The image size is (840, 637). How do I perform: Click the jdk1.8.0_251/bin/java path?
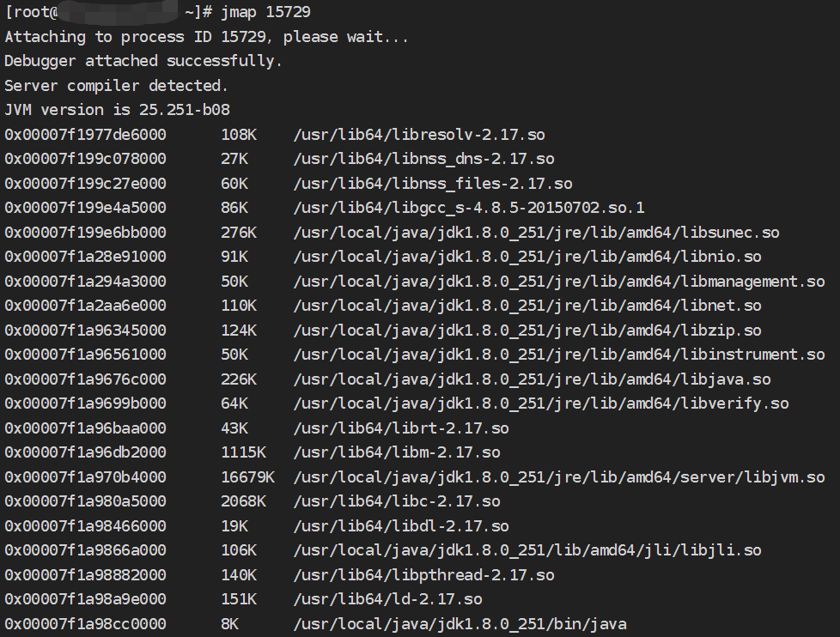click(460, 624)
